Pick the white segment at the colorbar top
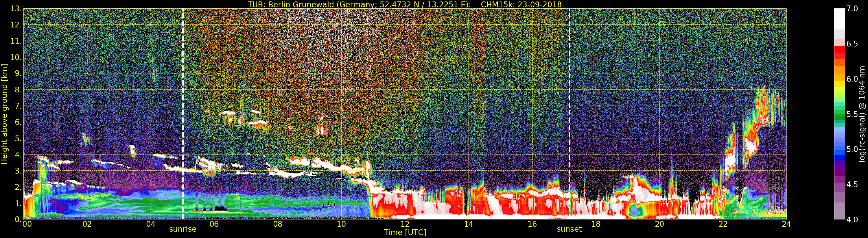The image size is (868, 238). (839, 18)
